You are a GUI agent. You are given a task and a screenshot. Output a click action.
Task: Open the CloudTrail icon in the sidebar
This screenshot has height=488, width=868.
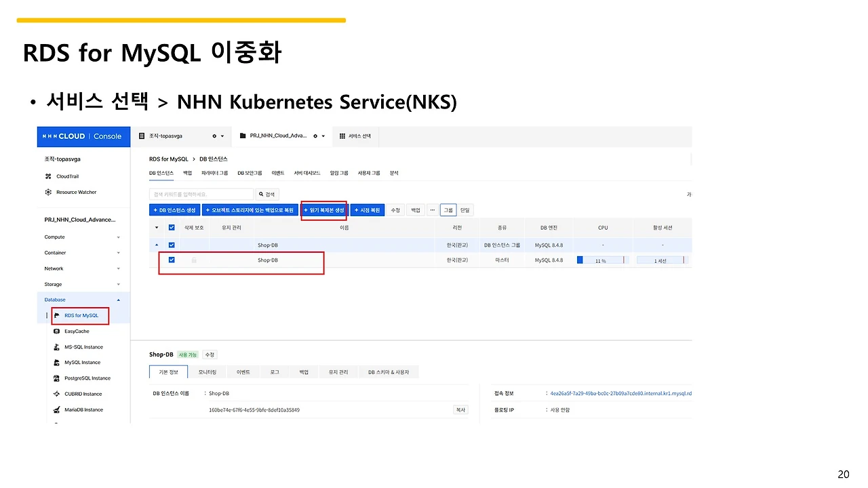48,176
